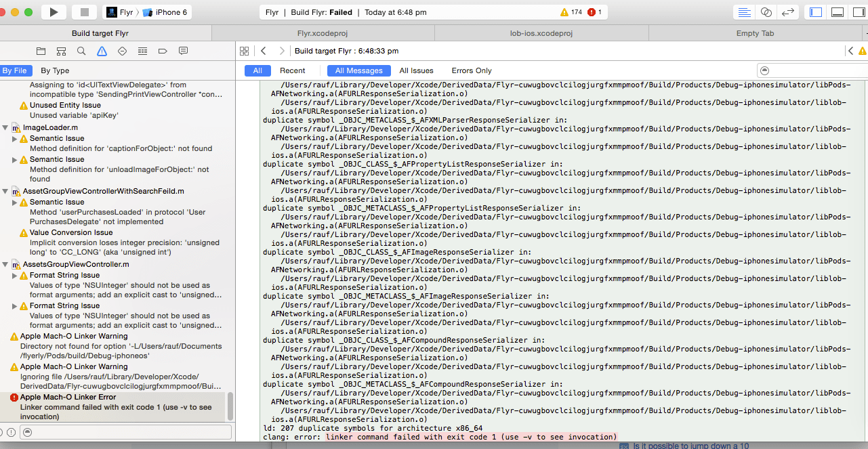Click '207 duplicate symbols' log line

click(373, 428)
